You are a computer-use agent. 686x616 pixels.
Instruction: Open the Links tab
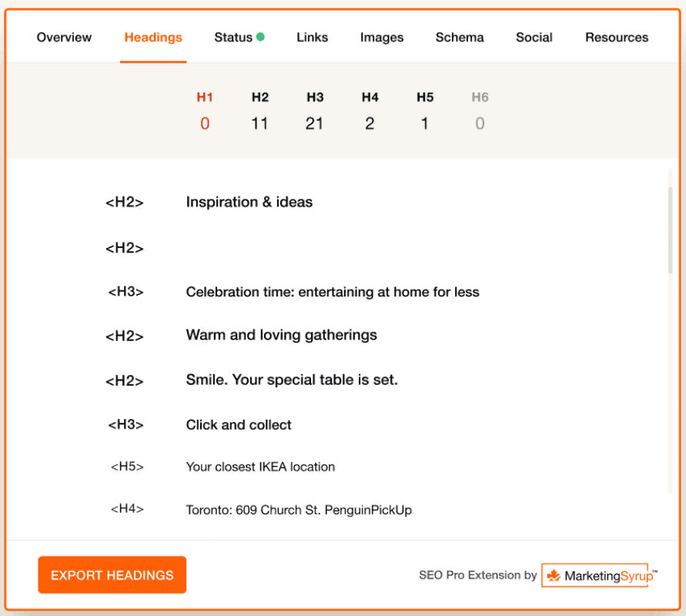tap(312, 36)
